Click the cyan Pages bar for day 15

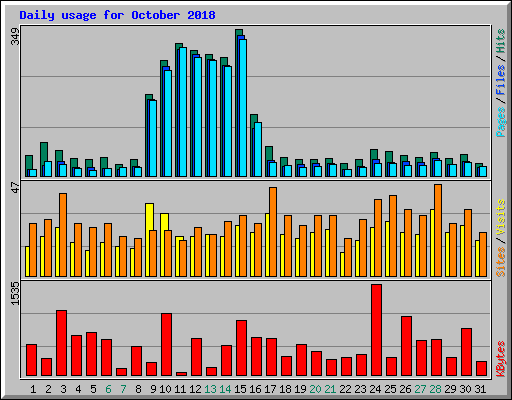click(x=243, y=108)
